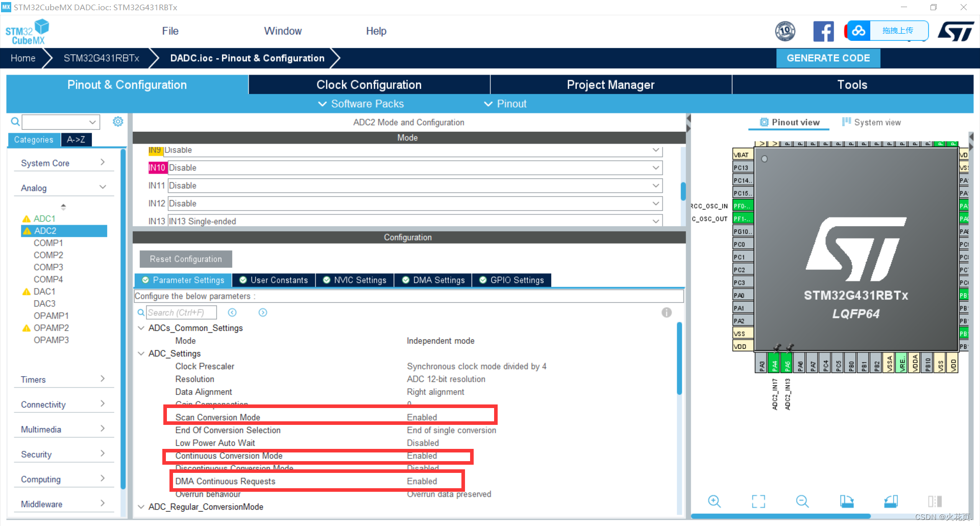Rotate chip view counter-clockwise icon
The width and height of the screenshot is (980, 526).
[x=891, y=501]
